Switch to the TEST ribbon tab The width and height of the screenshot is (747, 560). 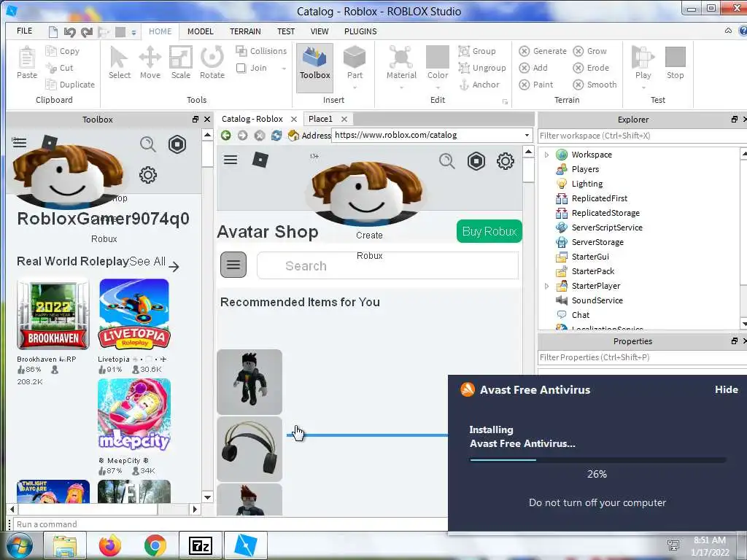coord(286,31)
